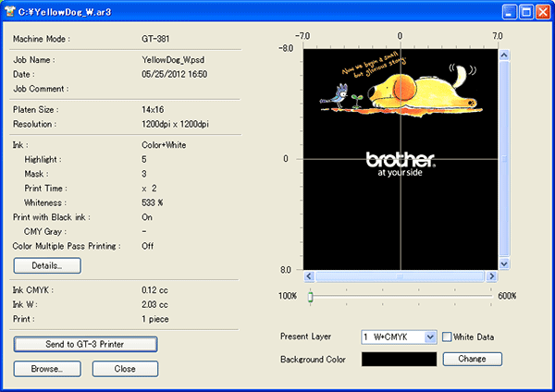Minimize the YellowDog_W.ar3 window

coord(510,11)
